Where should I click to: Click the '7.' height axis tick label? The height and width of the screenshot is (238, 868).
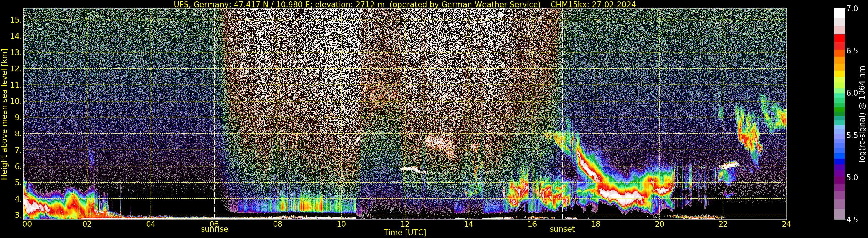[x=18, y=150]
